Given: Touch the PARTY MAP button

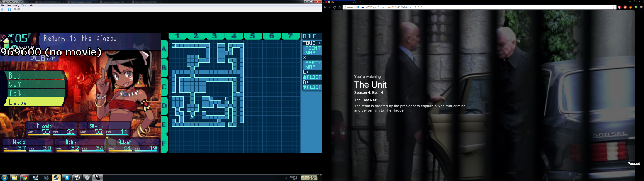Looking at the screenshot, I should point(312,65).
